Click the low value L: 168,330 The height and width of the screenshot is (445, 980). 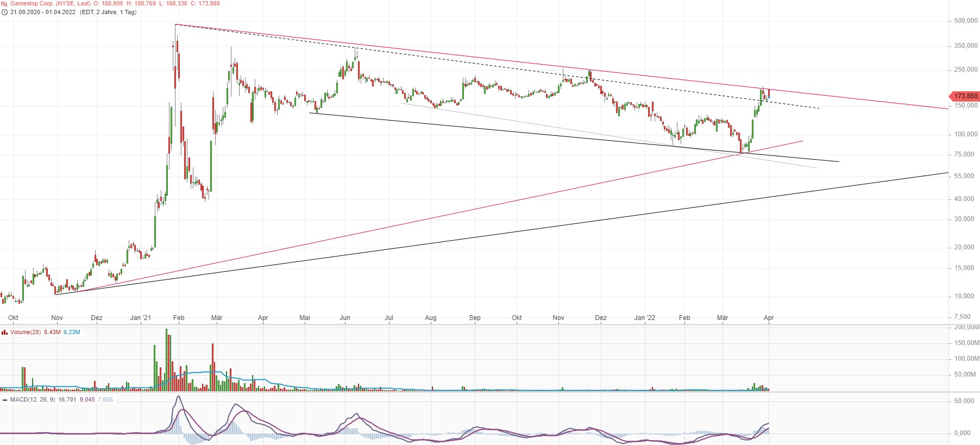click(x=173, y=3)
